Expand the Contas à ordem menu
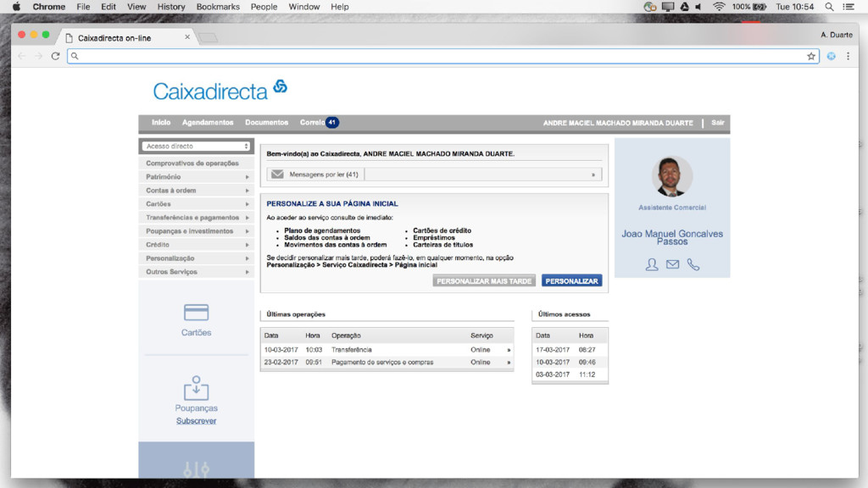 click(196, 191)
